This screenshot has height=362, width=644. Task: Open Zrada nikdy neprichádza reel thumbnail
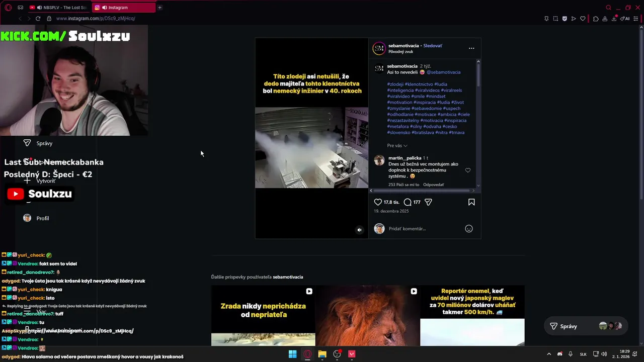(x=263, y=315)
